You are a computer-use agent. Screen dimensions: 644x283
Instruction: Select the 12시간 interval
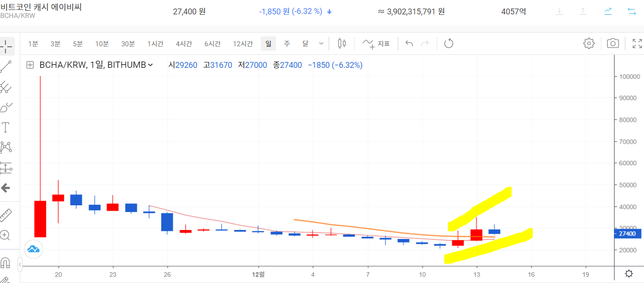pos(243,44)
